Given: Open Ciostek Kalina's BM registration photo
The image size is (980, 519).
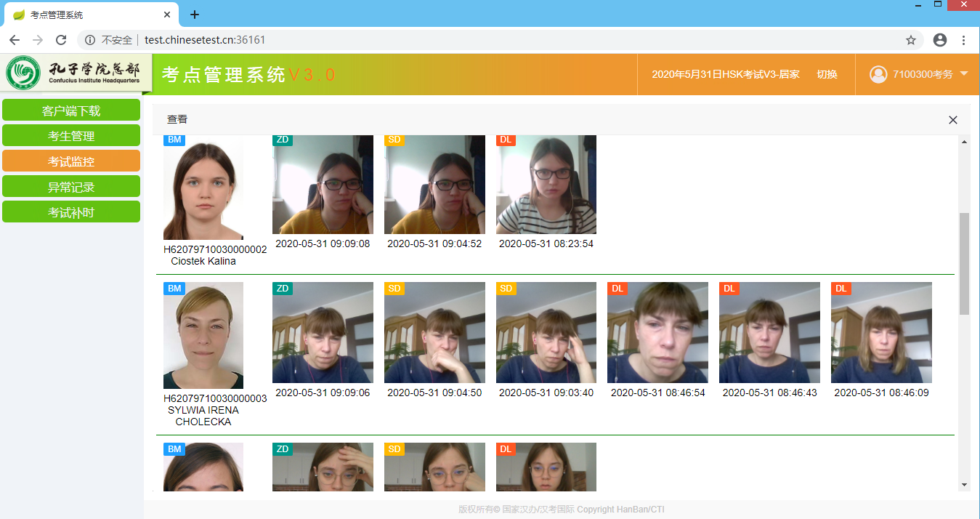Looking at the screenshot, I should click(x=203, y=188).
